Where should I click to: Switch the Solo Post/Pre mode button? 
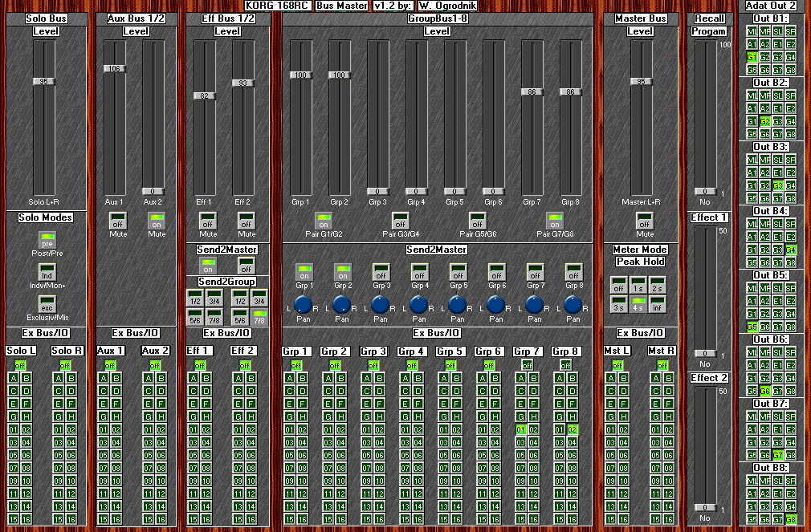coord(47,240)
